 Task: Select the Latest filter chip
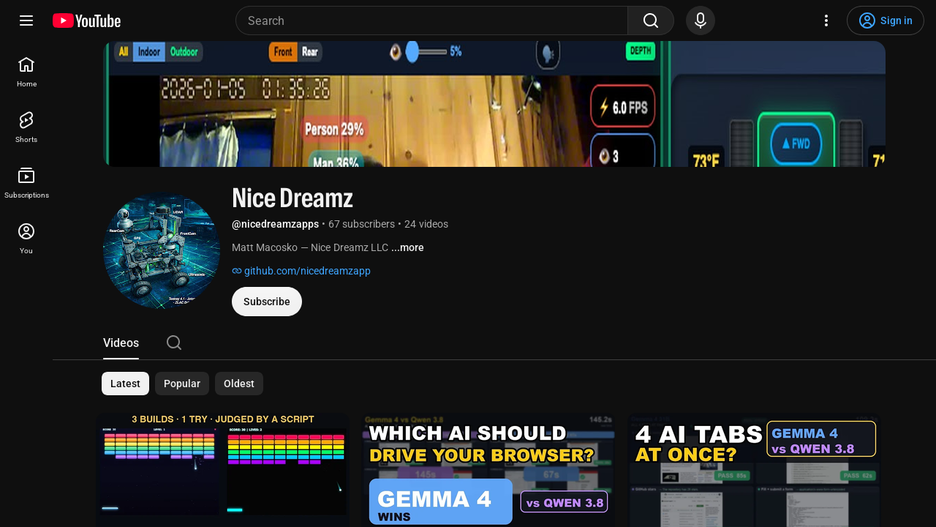pyautogui.click(x=125, y=384)
